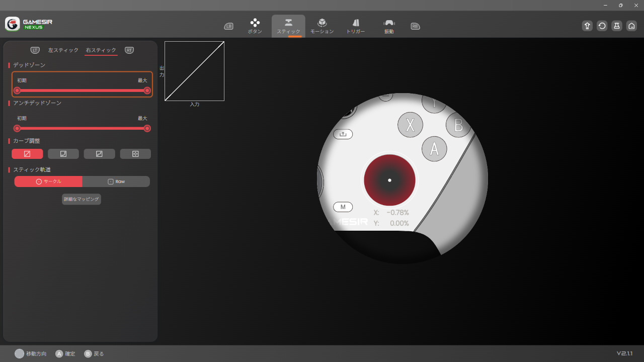Select the linear curve preset button
The width and height of the screenshot is (644, 362).
[x=27, y=154]
